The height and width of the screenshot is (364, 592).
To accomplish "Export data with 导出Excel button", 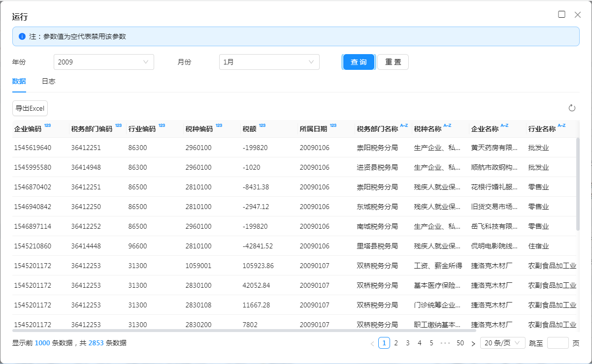I will click(x=30, y=108).
